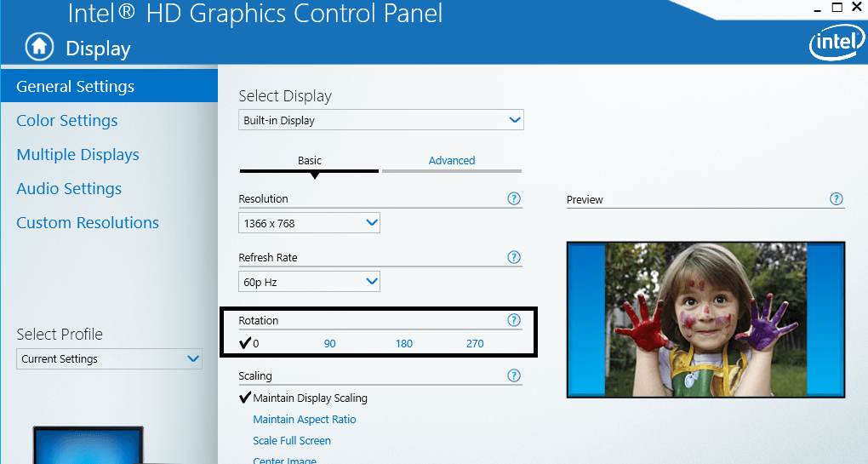Set rotation to 180 degrees
Viewport: 868px width, 464px height.
tap(403, 344)
